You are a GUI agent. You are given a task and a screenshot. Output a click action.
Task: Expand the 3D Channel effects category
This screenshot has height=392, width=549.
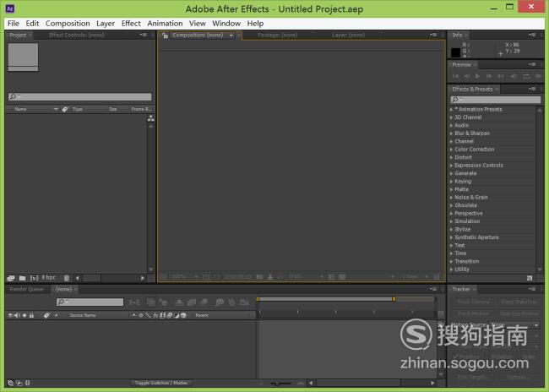[451, 117]
